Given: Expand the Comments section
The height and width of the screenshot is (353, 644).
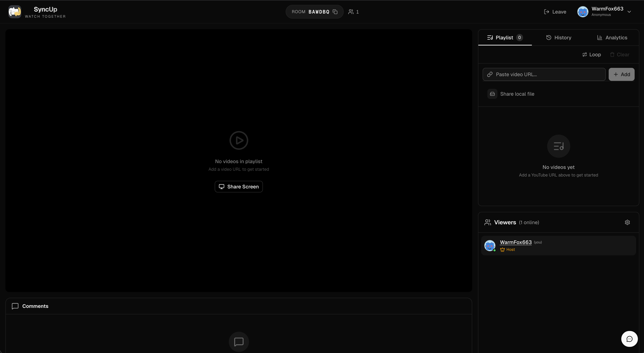Looking at the screenshot, I should click(35, 306).
